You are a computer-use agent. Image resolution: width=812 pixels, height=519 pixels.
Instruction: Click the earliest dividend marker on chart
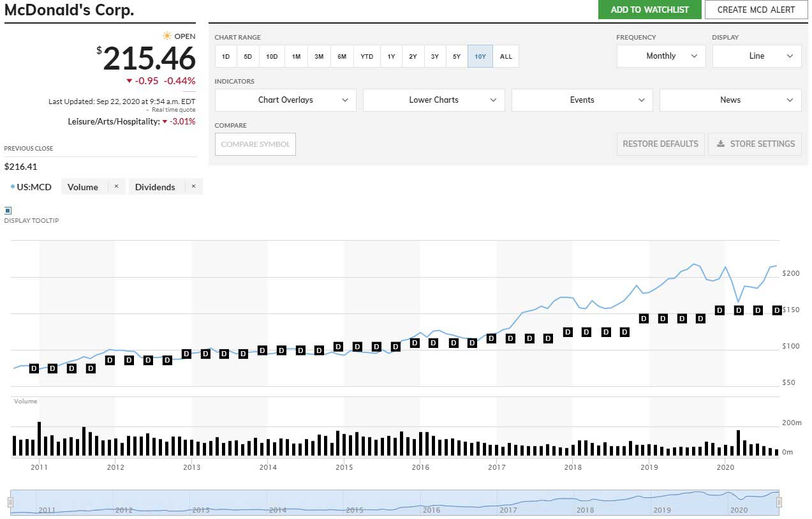tap(34, 368)
